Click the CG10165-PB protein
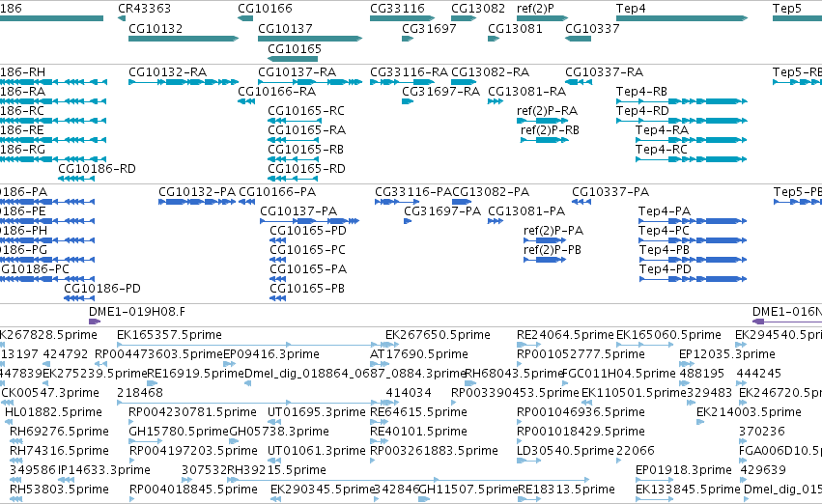Image resolution: width=822 pixels, height=504 pixels. coord(277,298)
